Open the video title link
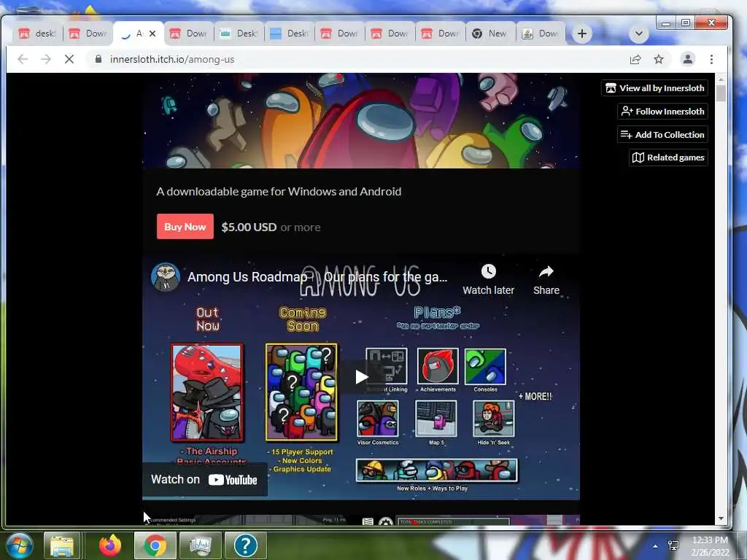747x560 pixels. coord(317,276)
